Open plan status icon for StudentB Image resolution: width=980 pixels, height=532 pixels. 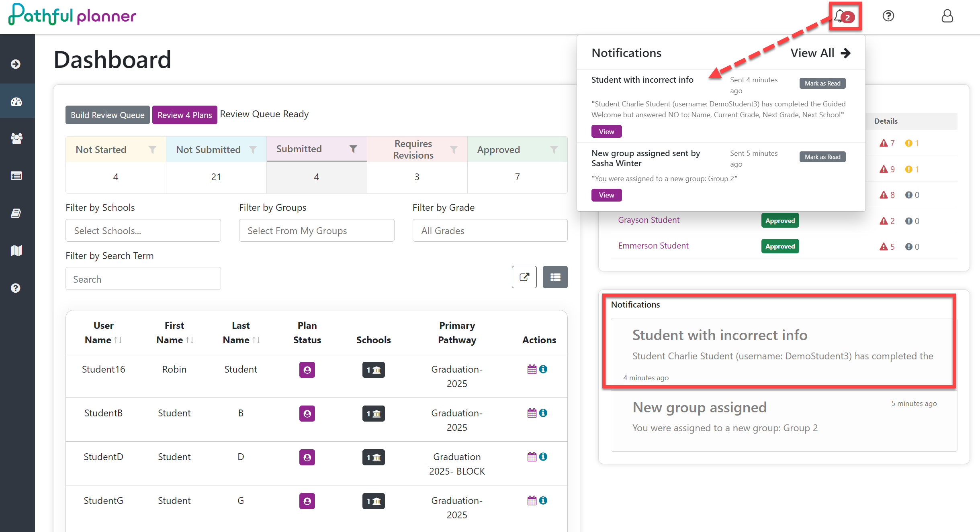point(307,414)
